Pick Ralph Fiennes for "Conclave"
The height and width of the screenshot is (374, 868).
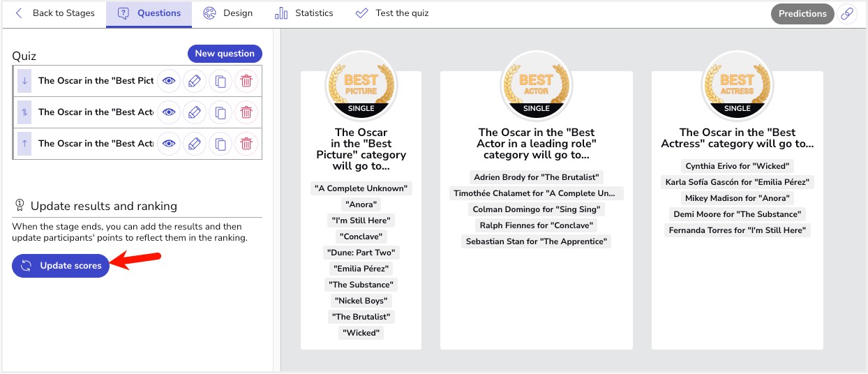pos(537,225)
